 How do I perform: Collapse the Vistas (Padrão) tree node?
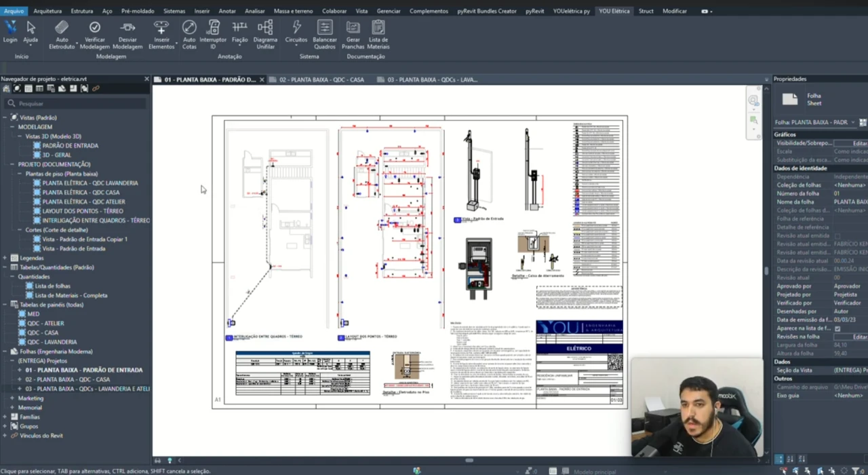click(x=5, y=117)
